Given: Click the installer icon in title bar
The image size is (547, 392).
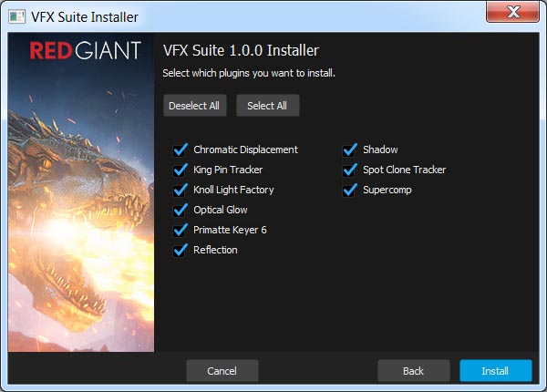Looking at the screenshot, I should coord(16,16).
